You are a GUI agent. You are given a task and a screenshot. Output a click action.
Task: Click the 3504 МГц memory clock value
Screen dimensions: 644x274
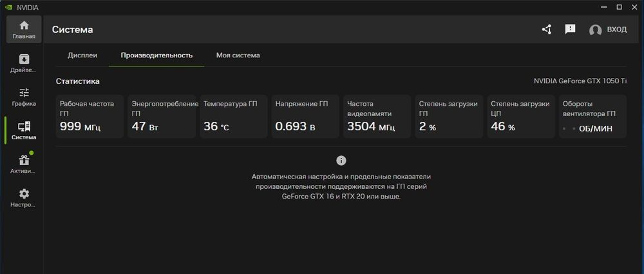point(371,126)
